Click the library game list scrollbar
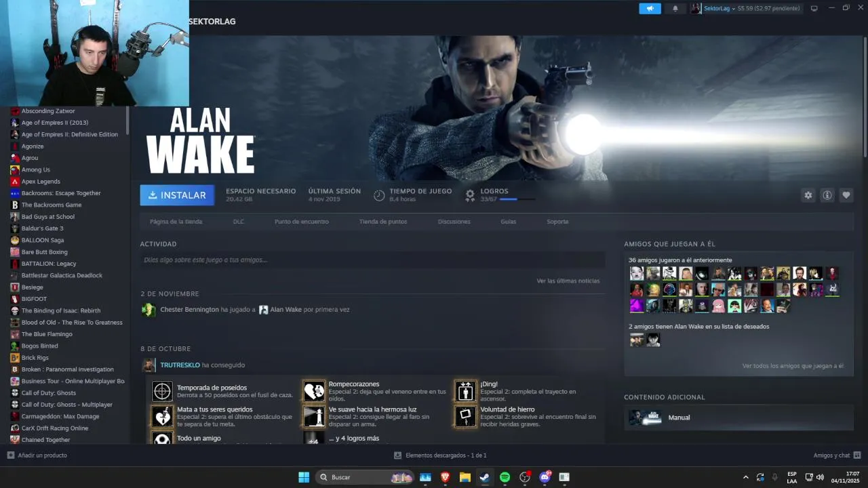Image resolution: width=868 pixels, height=488 pixels. [127, 120]
